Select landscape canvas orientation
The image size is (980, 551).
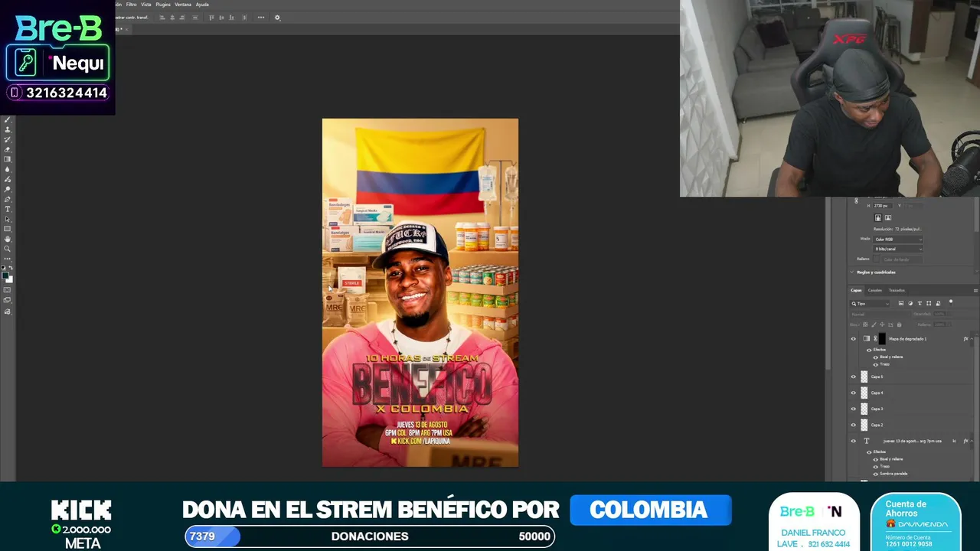pyautogui.click(x=888, y=218)
